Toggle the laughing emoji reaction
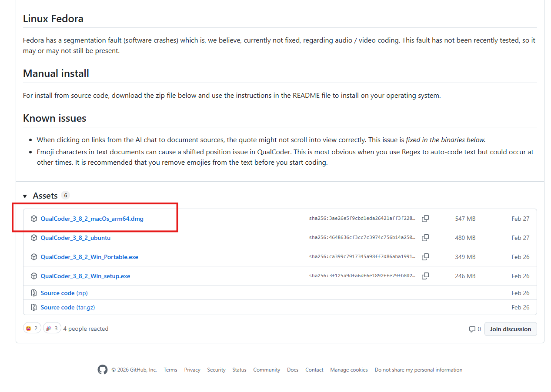Screen dimensions: 551x392 tap(32, 329)
